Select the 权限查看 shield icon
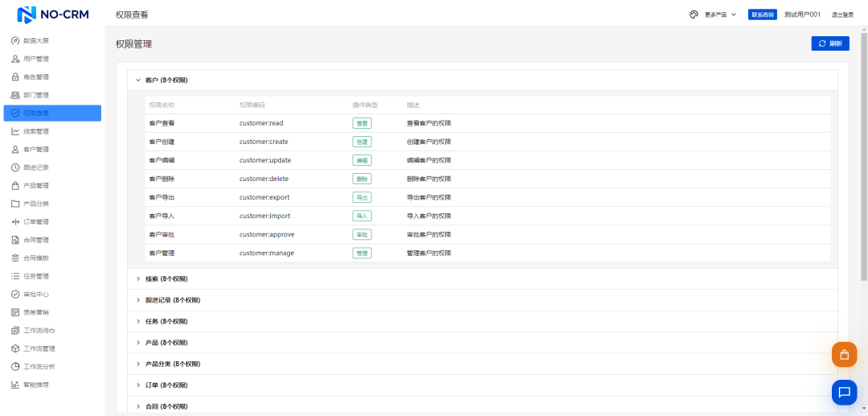868x416 pixels. click(15, 113)
